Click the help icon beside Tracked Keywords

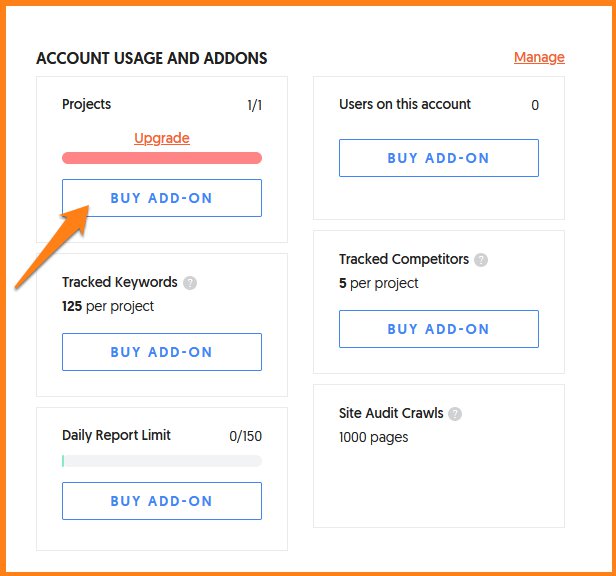pyautogui.click(x=190, y=283)
